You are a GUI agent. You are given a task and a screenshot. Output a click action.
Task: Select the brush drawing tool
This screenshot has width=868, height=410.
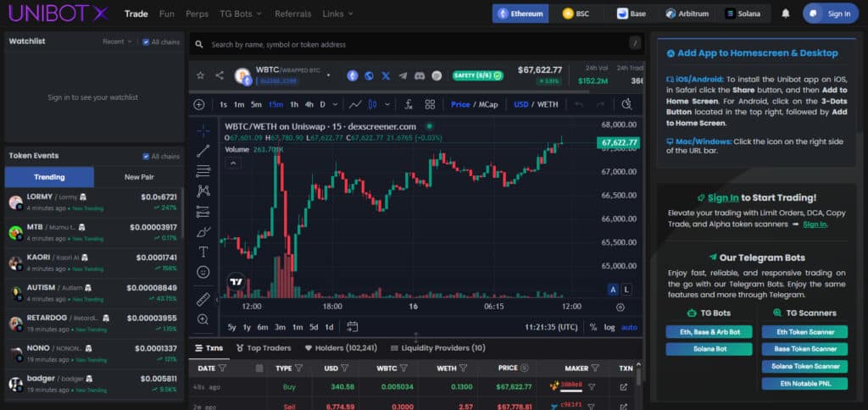coord(203,232)
